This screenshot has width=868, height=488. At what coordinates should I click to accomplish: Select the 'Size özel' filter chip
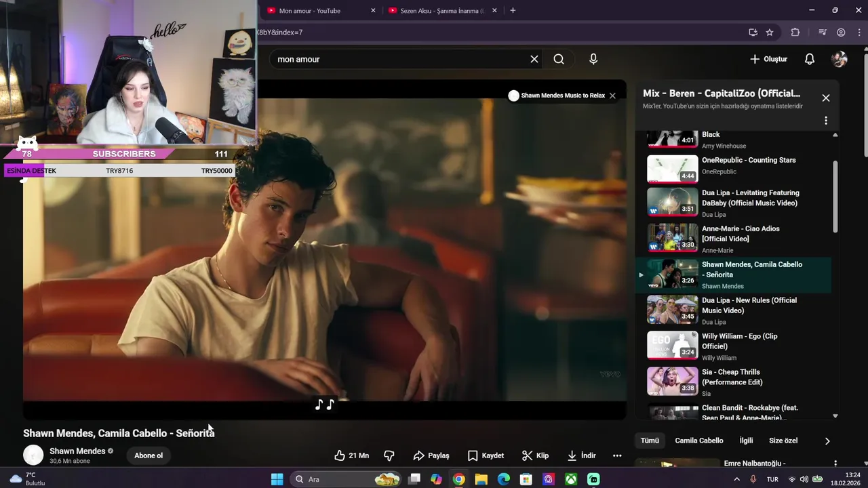pyautogui.click(x=783, y=441)
